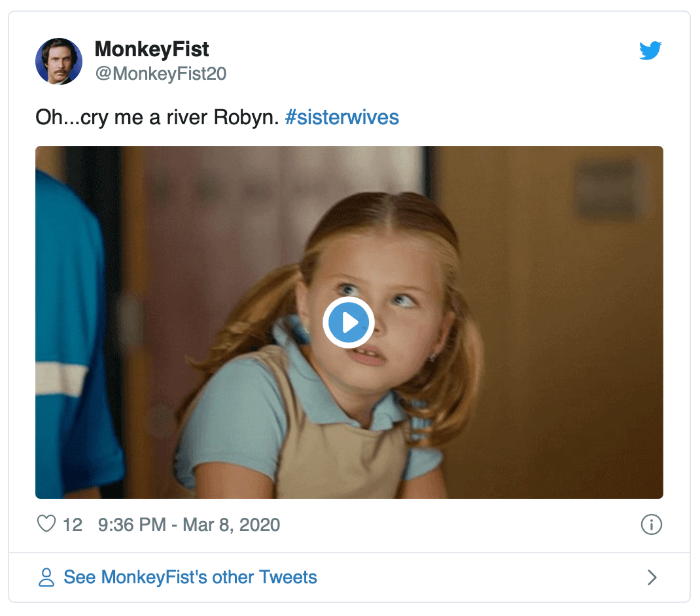This screenshot has width=700, height=616.
Task: Visit the @MonkeyFist20 handle
Action: tap(160, 74)
